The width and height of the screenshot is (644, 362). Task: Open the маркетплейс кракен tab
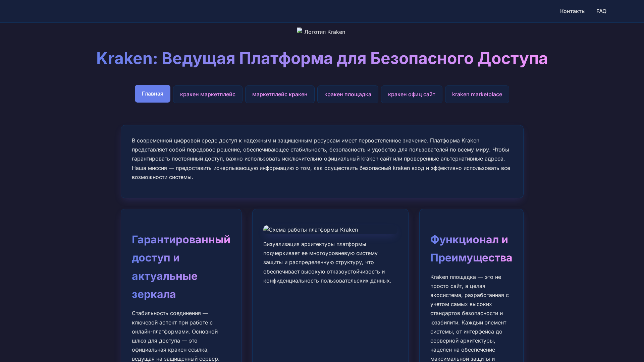pyautogui.click(x=280, y=94)
